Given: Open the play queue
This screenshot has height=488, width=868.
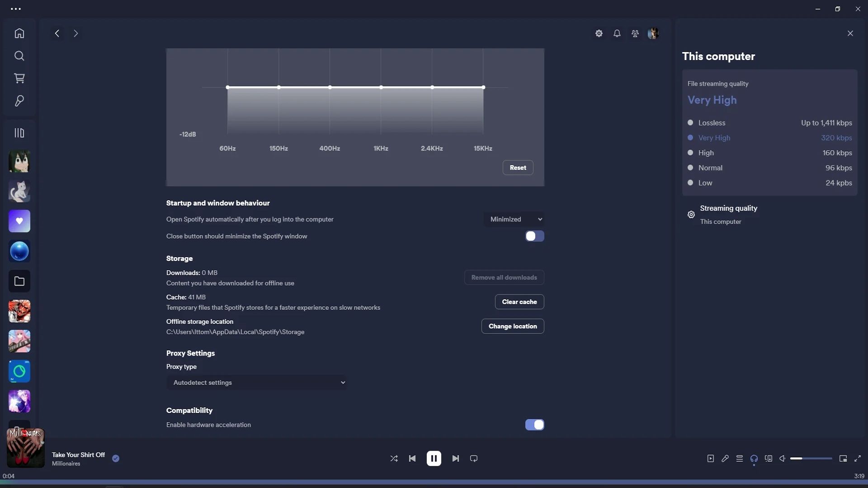Looking at the screenshot, I should [x=740, y=458].
